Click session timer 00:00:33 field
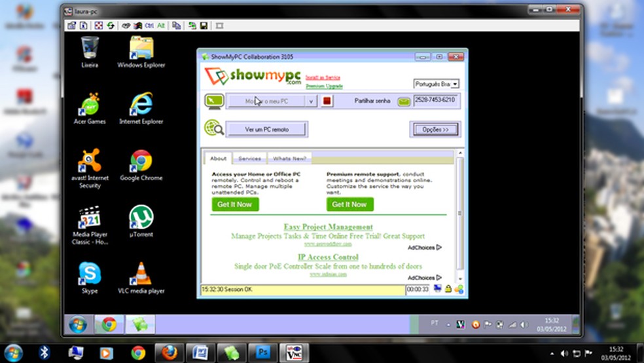This screenshot has width=644, height=363. (x=418, y=290)
